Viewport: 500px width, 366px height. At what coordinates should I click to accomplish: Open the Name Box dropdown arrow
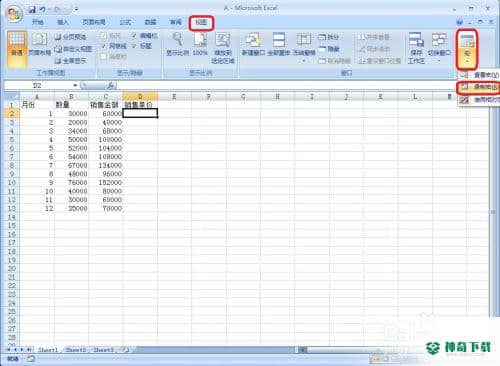[x=75, y=86]
